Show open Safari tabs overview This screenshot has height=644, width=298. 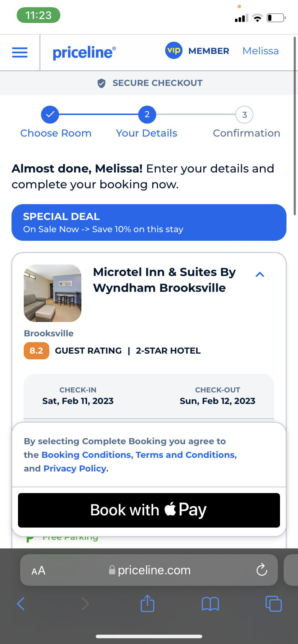273,603
